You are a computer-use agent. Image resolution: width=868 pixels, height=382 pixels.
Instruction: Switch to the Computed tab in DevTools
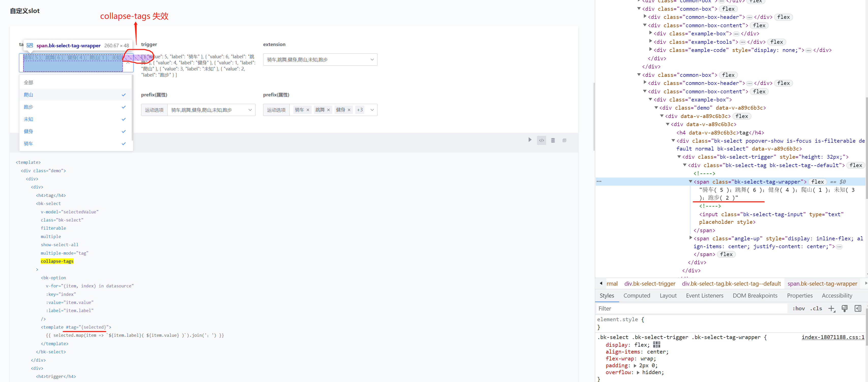click(637, 296)
